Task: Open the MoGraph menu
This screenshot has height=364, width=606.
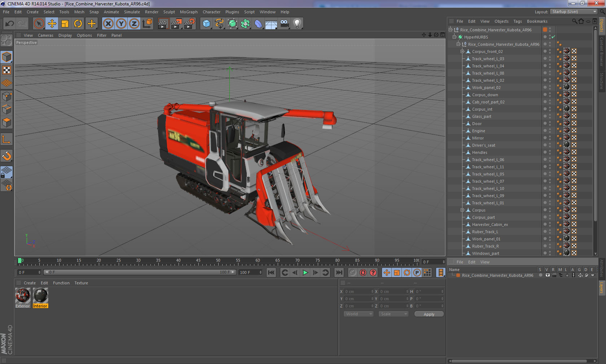Action: (189, 12)
